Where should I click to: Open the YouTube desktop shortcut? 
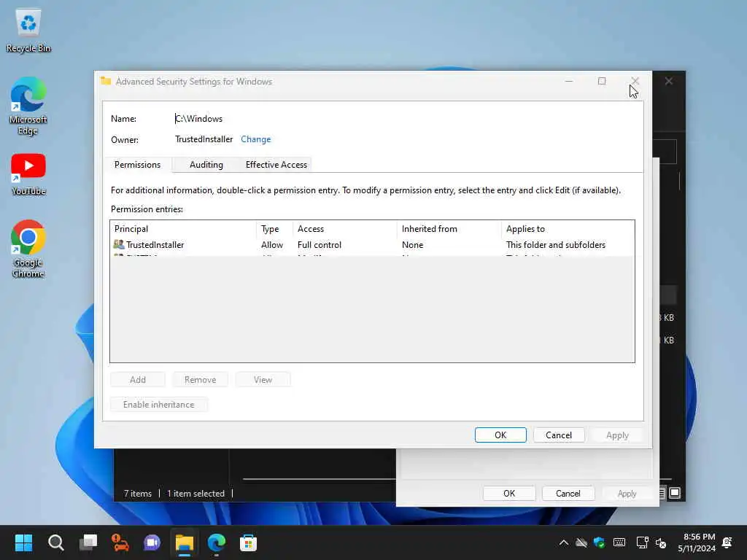click(28, 174)
